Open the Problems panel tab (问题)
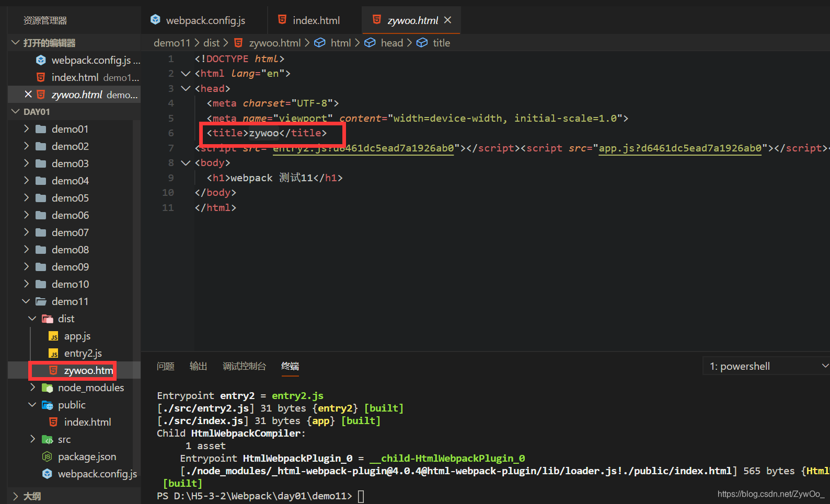 166,366
